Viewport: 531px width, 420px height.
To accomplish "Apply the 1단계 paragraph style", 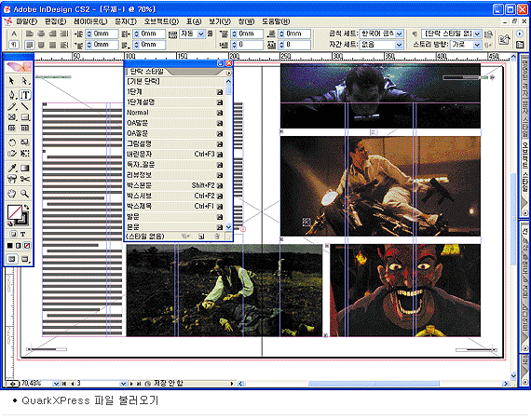I will (x=175, y=91).
